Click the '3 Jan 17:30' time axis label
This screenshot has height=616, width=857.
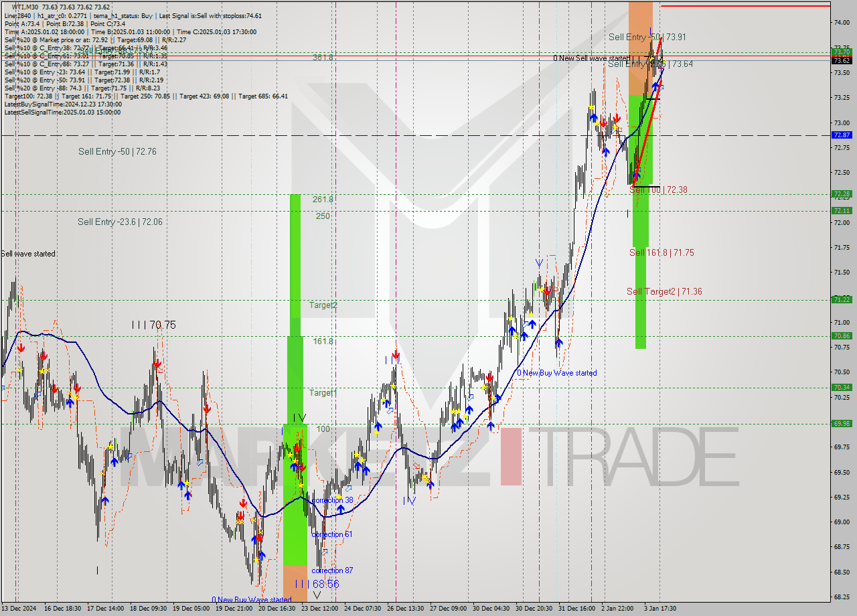click(x=660, y=609)
